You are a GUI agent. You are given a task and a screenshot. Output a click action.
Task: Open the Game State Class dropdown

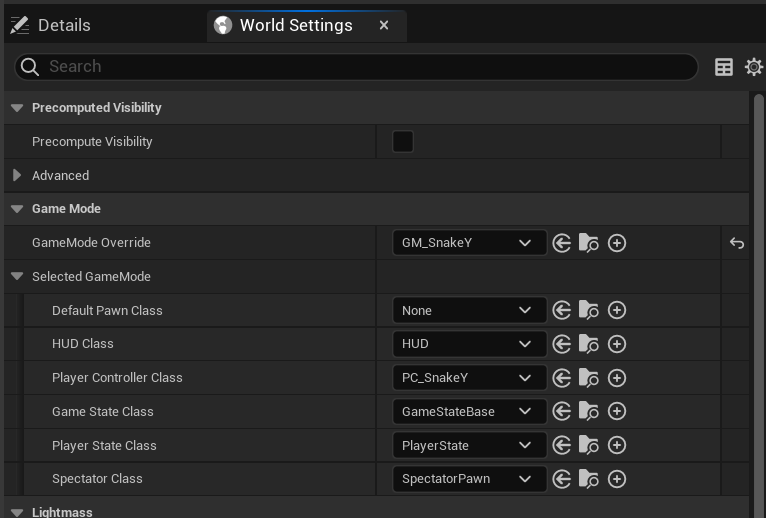[x=469, y=411]
